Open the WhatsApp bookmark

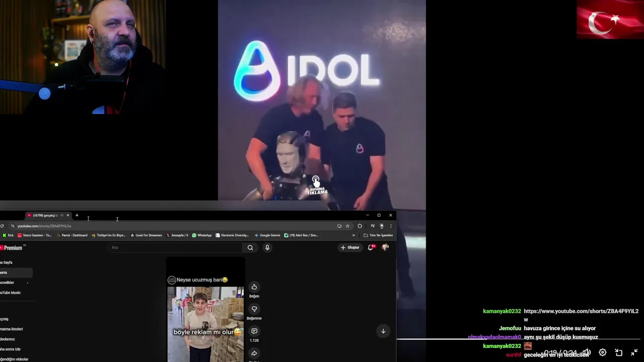202,235
